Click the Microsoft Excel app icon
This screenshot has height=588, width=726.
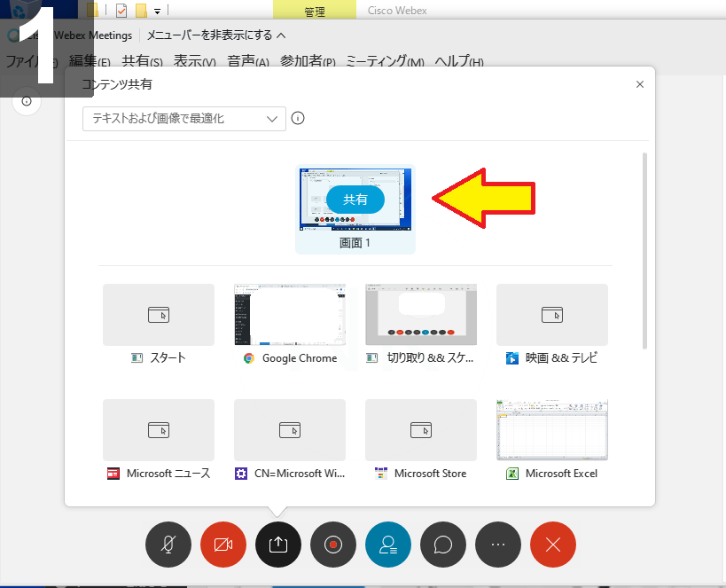[x=512, y=474]
